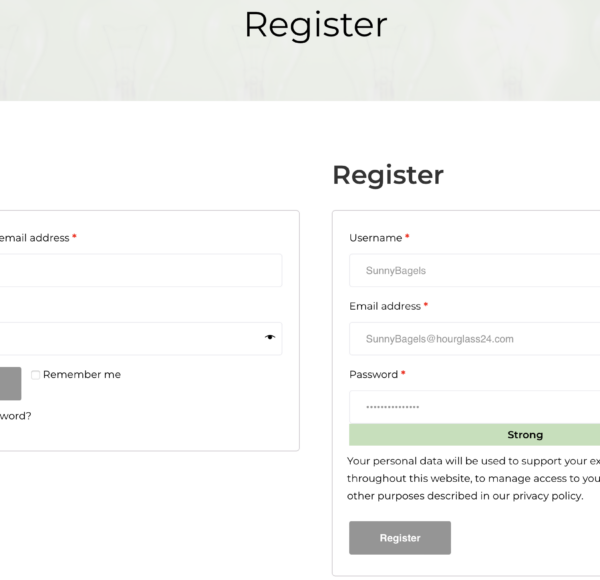Click the login form email address label
600x580 pixels.
pos(34,238)
